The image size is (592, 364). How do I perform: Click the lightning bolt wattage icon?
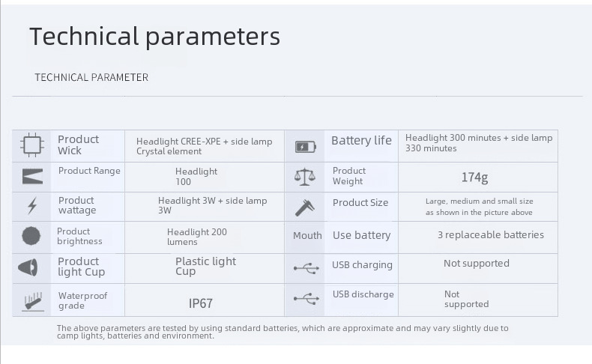(x=32, y=206)
